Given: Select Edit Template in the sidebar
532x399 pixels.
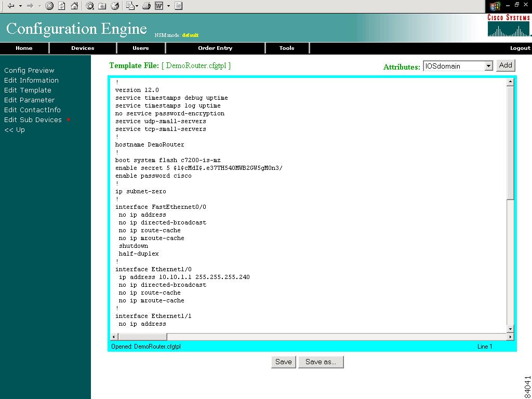Looking at the screenshot, I should click(x=28, y=90).
